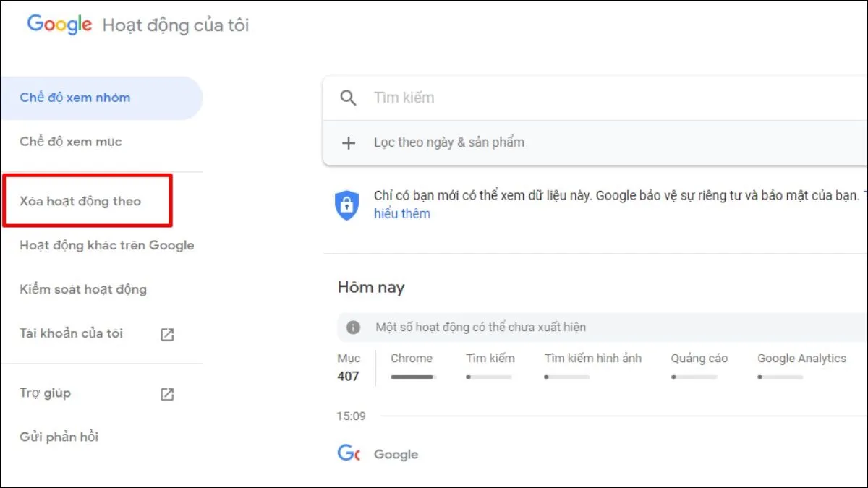This screenshot has height=488, width=868.
Task: Click the blue privacy shield icon
Action: tap(346, 205)
